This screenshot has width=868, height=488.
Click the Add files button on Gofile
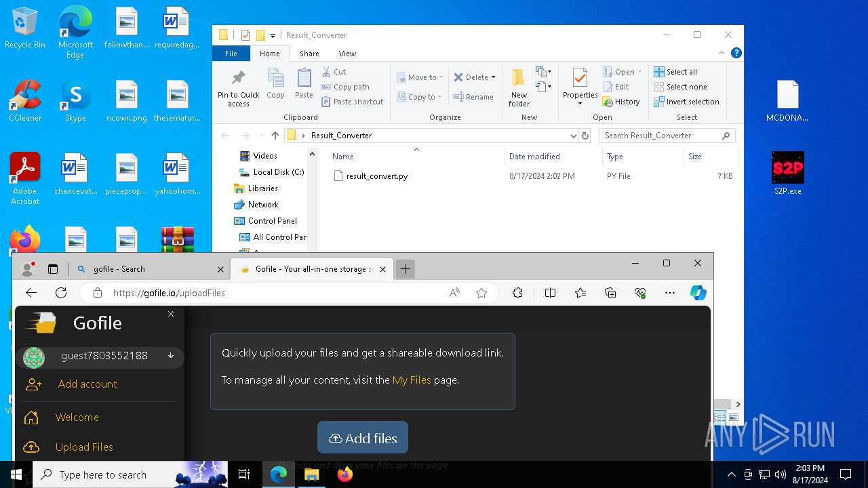pyautogui.click(x=363, y=438)
